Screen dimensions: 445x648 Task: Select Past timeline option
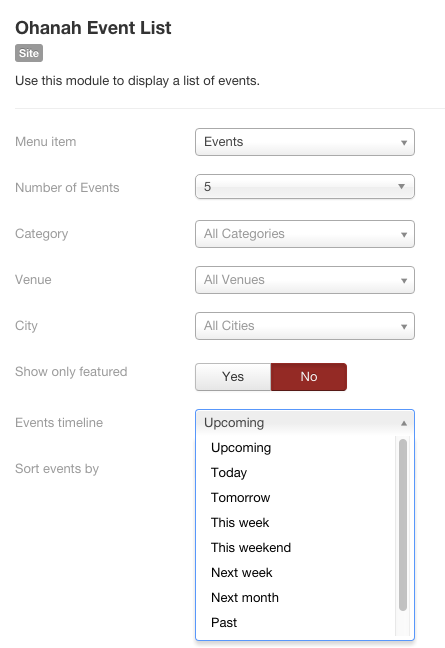[296, 622]
